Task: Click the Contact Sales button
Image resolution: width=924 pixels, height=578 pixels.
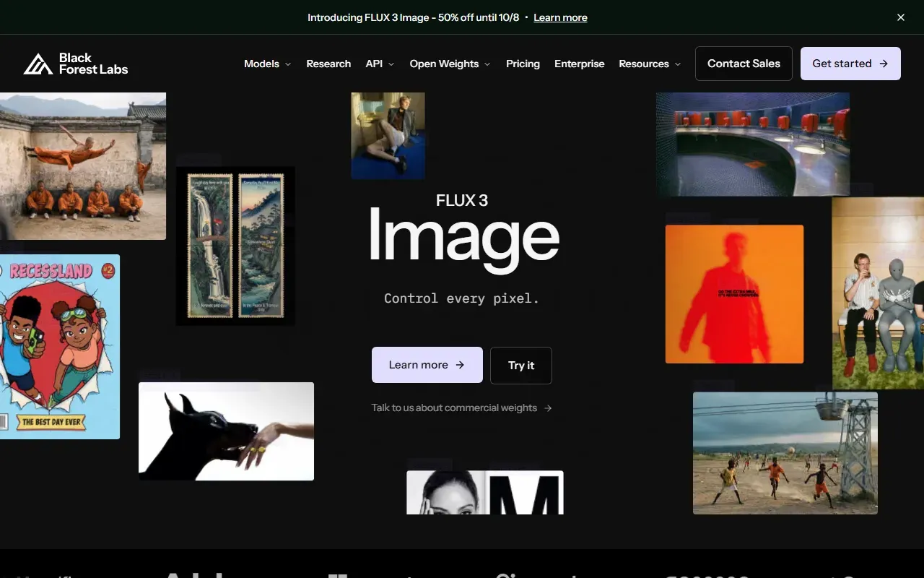Action: [x=744, y=64]
